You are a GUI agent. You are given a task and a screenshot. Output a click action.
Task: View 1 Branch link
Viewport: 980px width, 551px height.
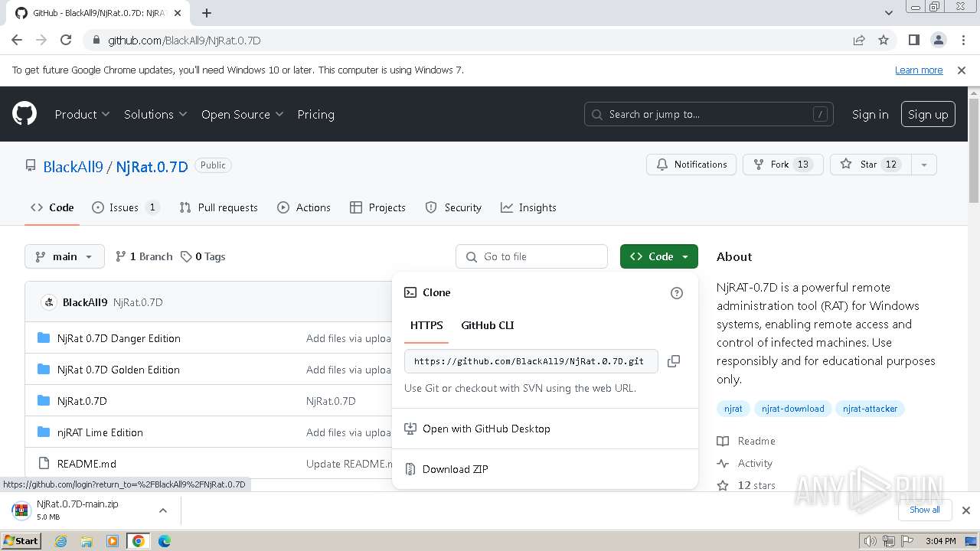pyautogui.click(x=144, y=256)
